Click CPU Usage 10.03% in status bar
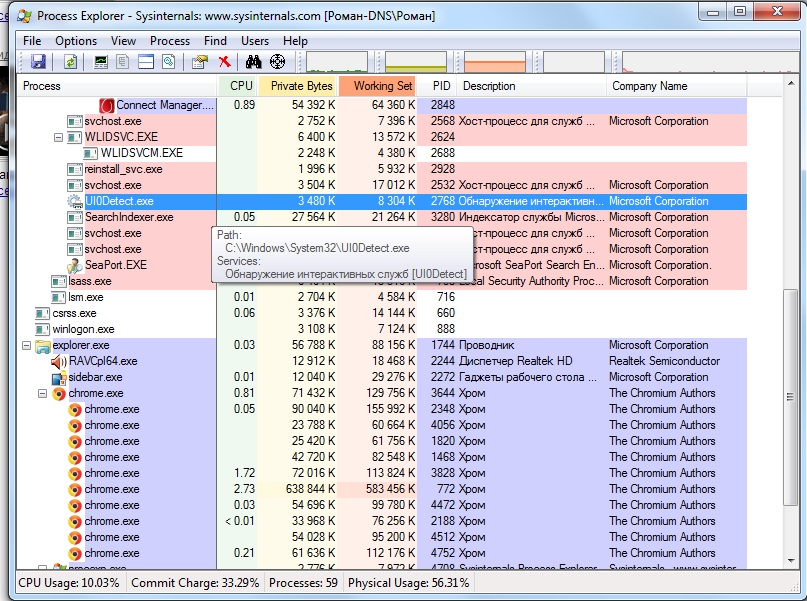Viewport: 807px width, 601px height. point(69,583)
